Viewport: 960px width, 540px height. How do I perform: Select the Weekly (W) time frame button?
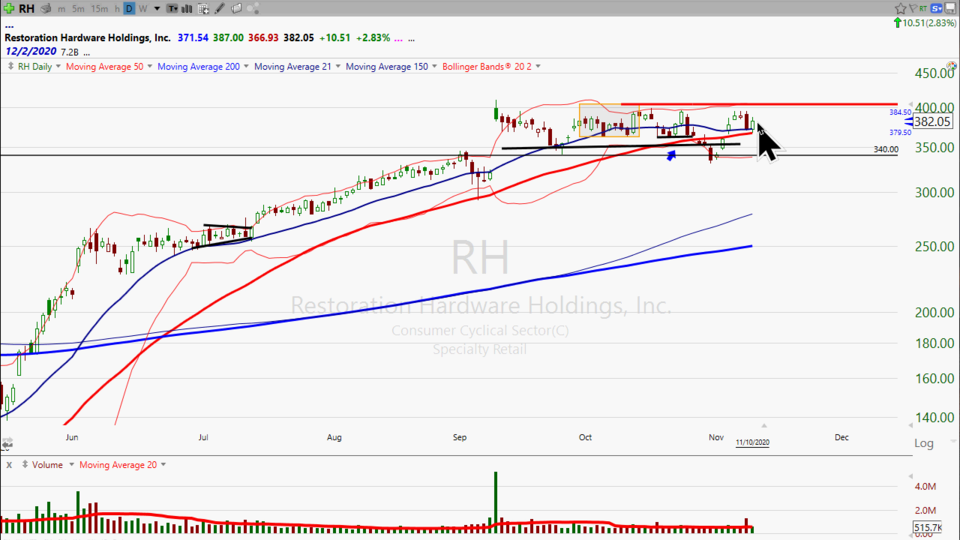[143, 9]
